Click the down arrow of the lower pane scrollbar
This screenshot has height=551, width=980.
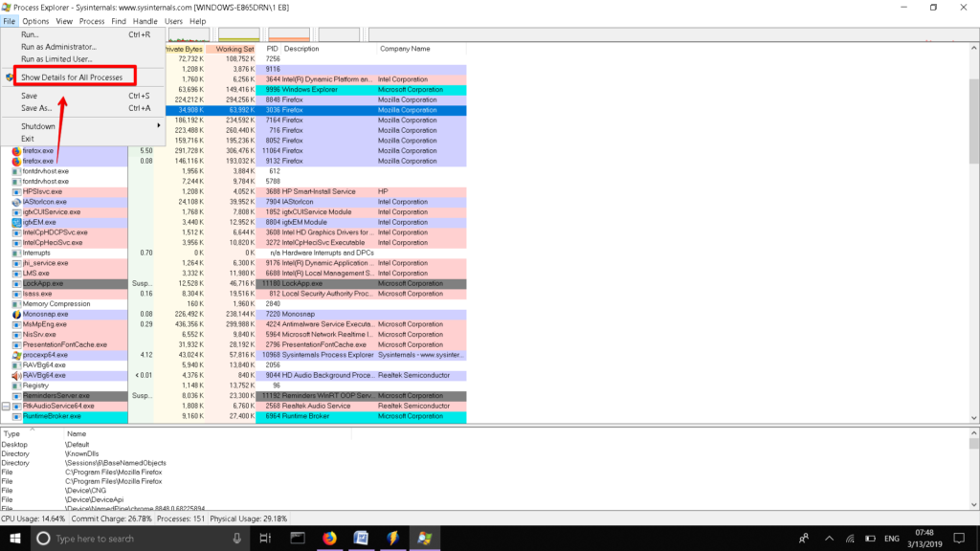click(973, 505)
